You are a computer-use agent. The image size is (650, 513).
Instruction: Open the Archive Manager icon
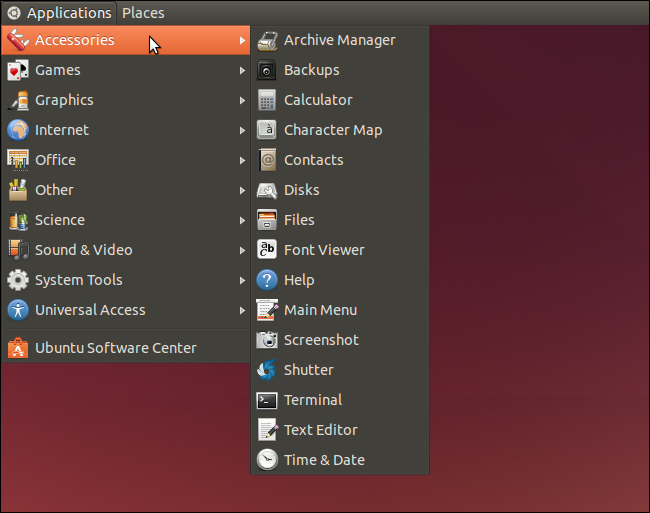pyautogui.click(x=267, y=41)
